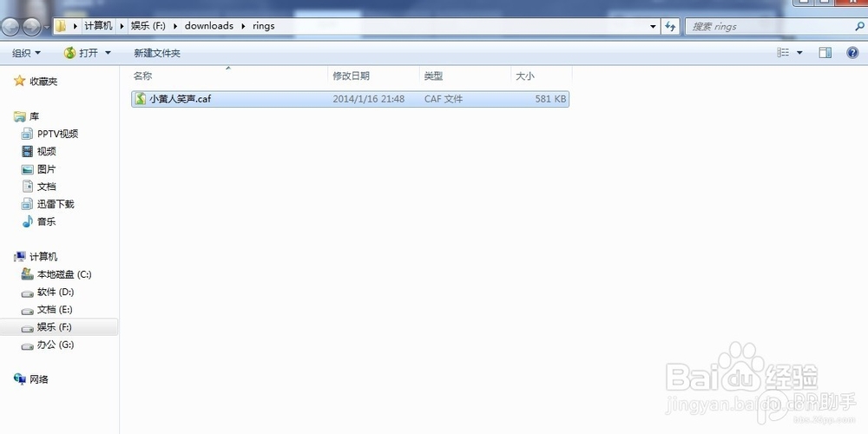This screenshot has width=868, height=434.
Task: Click the 库 libraries icon
Action: coord(20,116)
